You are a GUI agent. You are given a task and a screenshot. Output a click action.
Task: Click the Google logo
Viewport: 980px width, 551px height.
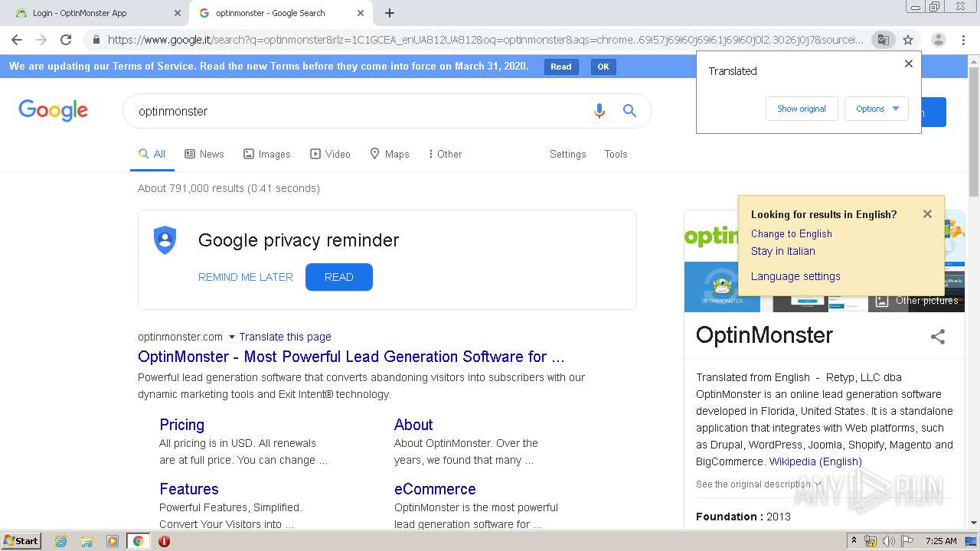[x=53, y=110]
